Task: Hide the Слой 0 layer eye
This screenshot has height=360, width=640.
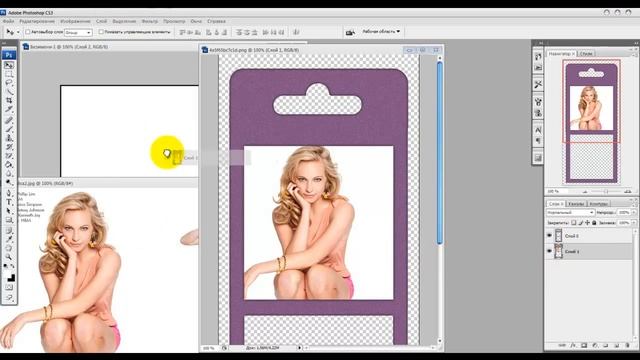Action: [x=549, y=236]
